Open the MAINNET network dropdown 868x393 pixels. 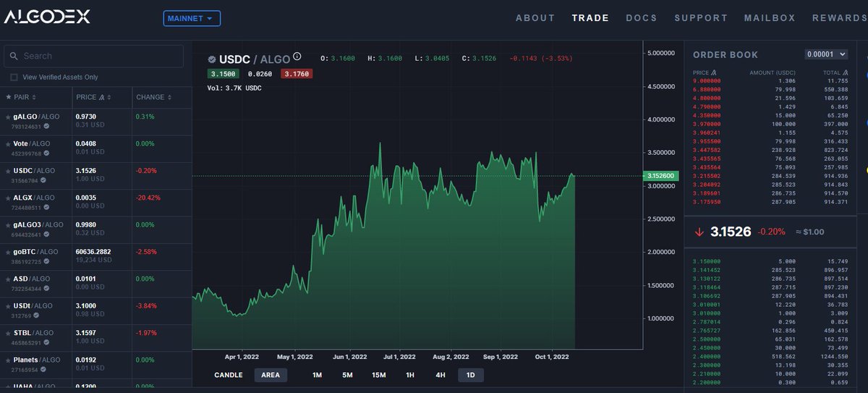pyautogui.click(x=192, y=18)
